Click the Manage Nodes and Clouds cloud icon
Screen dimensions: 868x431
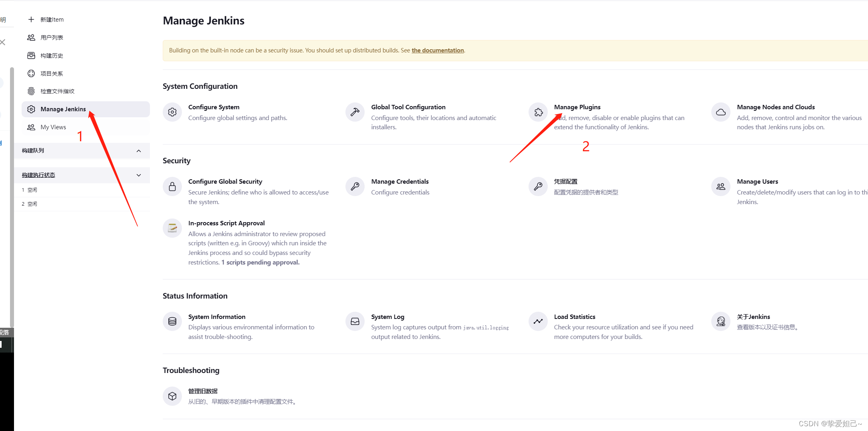721,112
